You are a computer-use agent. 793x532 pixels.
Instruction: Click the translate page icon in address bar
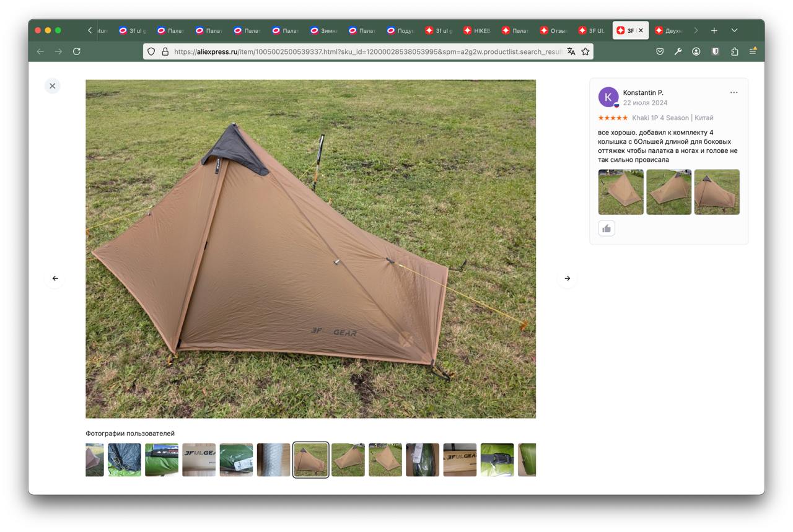coord(571,51)
